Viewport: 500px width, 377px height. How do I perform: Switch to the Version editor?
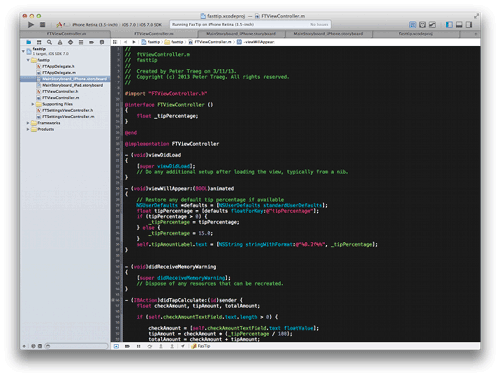(432, 25)
